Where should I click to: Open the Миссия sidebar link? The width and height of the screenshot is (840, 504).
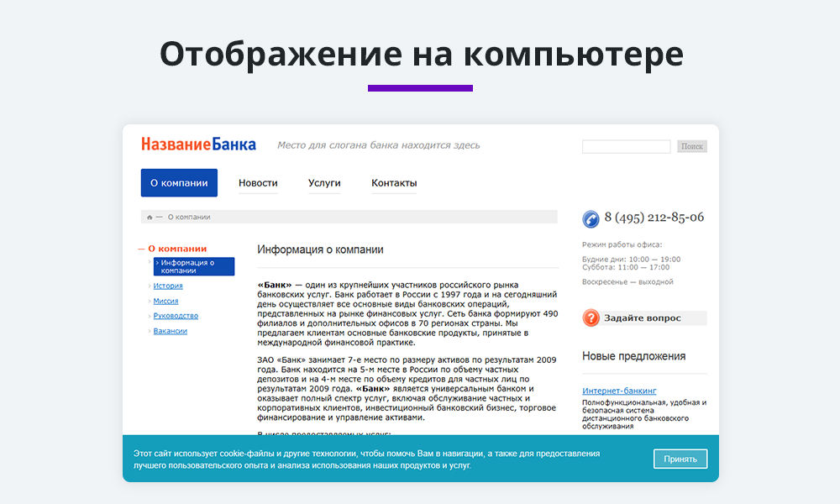tap(165, 301)
